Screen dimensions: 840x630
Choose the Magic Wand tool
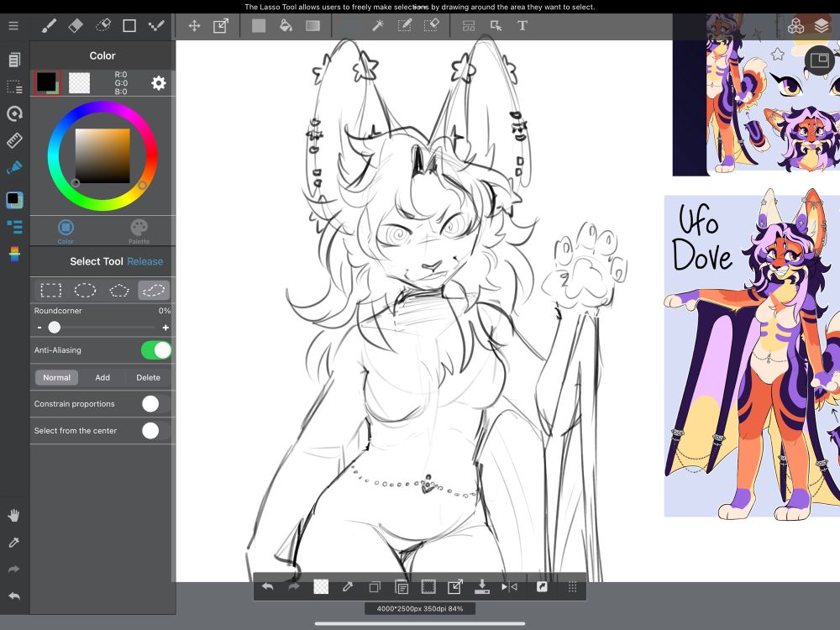(378, 26)
